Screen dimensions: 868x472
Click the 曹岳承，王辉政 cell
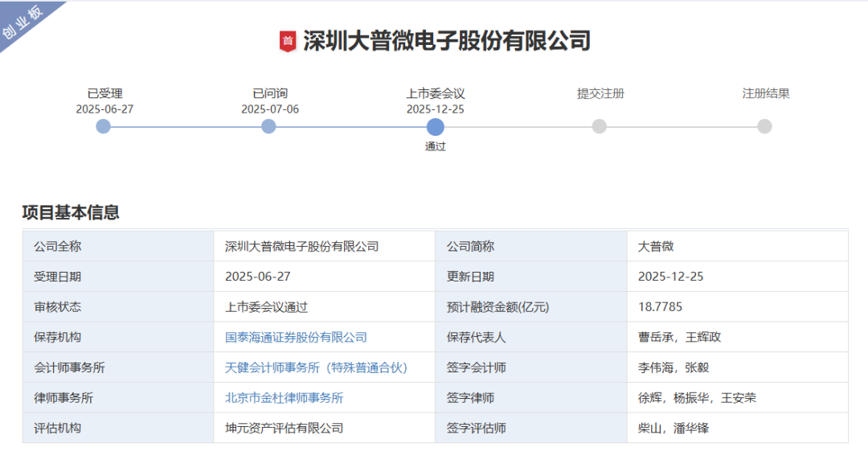(x=737, y=337)
